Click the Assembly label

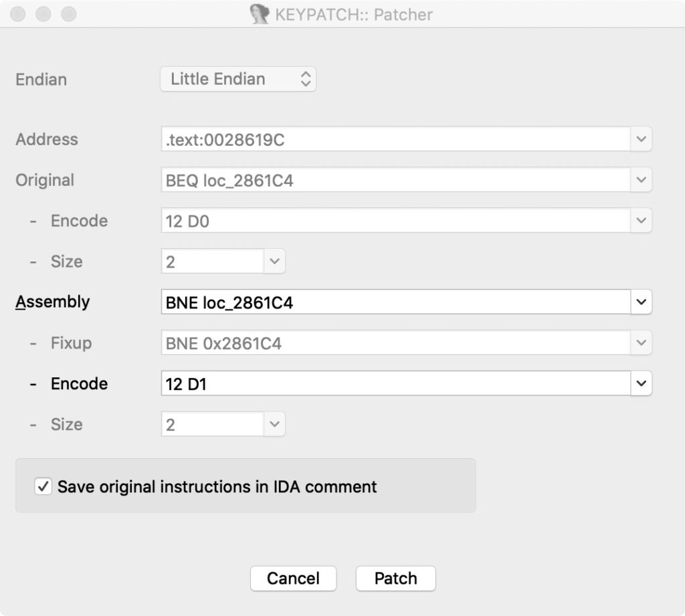pos(53,302)
